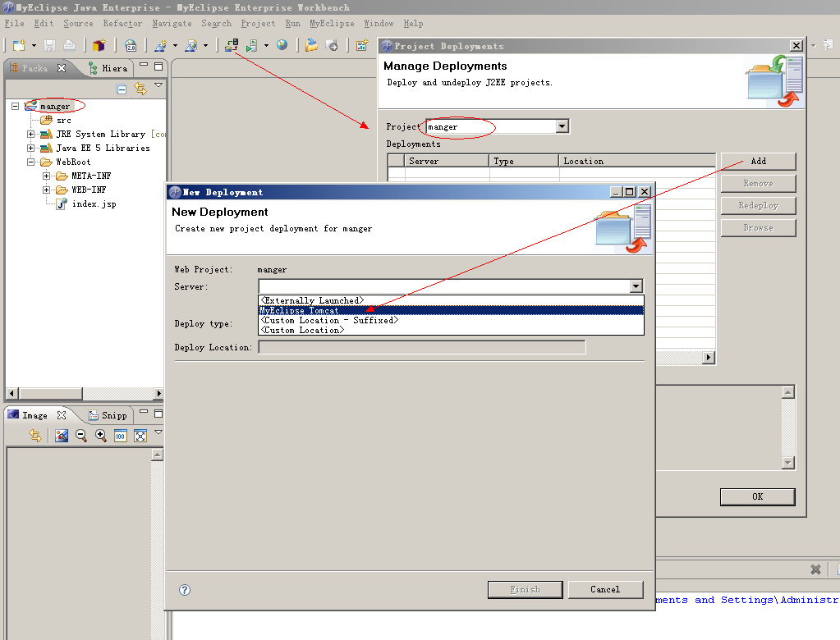Click the Print icon in toolbar

point(69,45)
